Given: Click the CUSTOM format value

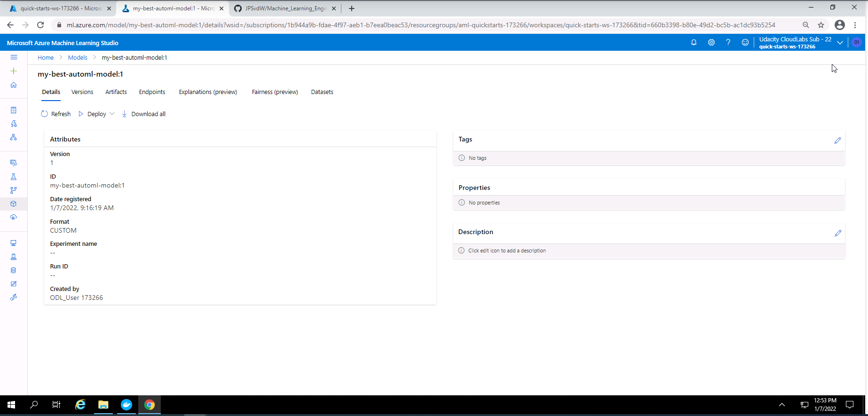Looking at the screenshot, I should point(63,230).
